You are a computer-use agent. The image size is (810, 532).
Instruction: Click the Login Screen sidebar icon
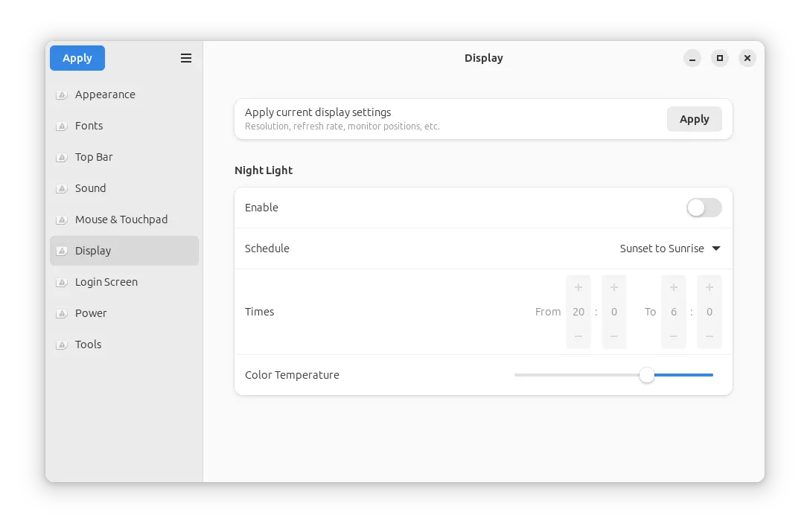tap(61, 283)
